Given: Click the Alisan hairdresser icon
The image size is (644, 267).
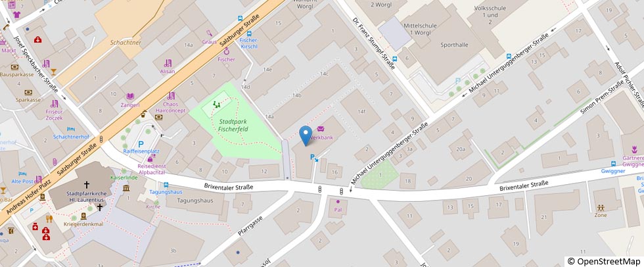Looking at the screenshot, I should (x=167, y=63).
